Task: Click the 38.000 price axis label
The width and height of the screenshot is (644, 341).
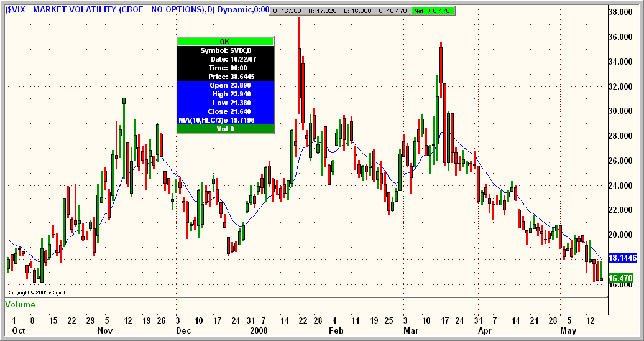Action: (620, 12)
